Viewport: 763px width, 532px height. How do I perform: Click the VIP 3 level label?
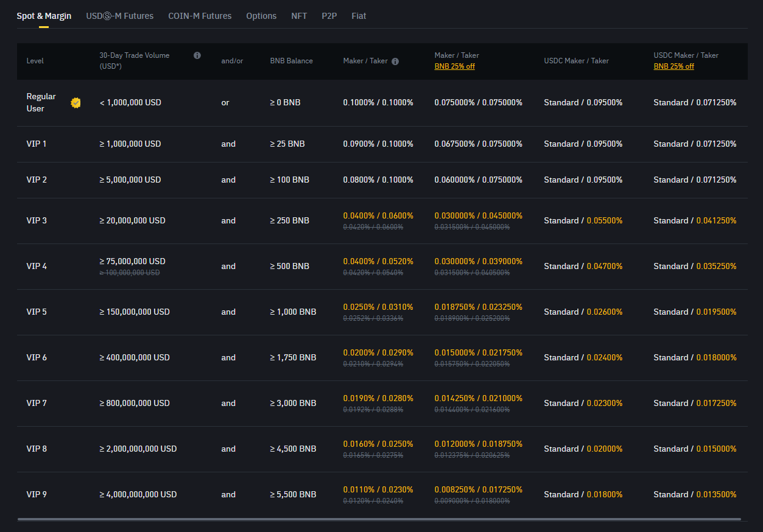(x=37, y=220)
